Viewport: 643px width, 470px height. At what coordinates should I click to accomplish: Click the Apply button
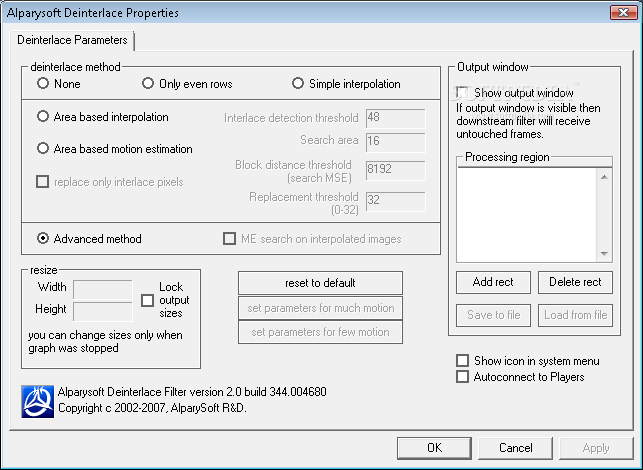click(596, 448)
